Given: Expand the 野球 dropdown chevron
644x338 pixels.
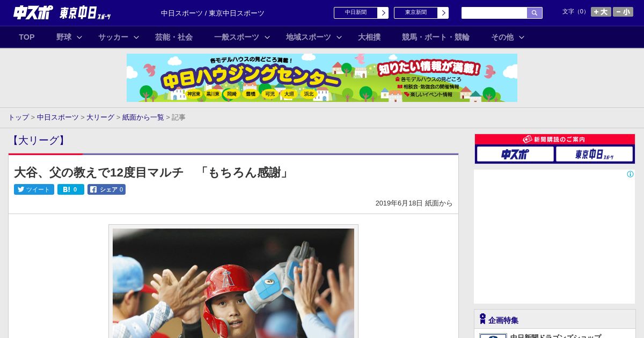Looking at the screenshot, I should (79, 37).
